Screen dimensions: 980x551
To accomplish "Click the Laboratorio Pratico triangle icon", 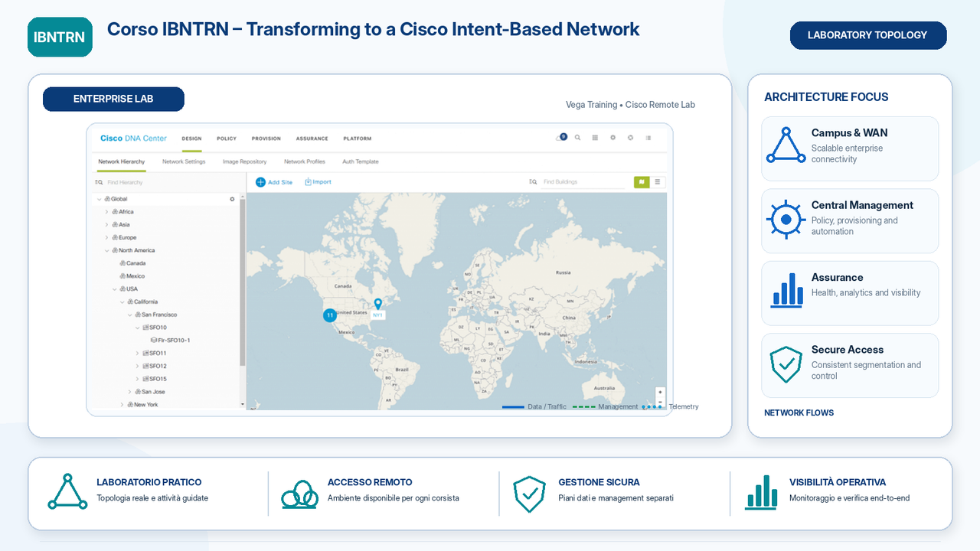I will [67, 491].
